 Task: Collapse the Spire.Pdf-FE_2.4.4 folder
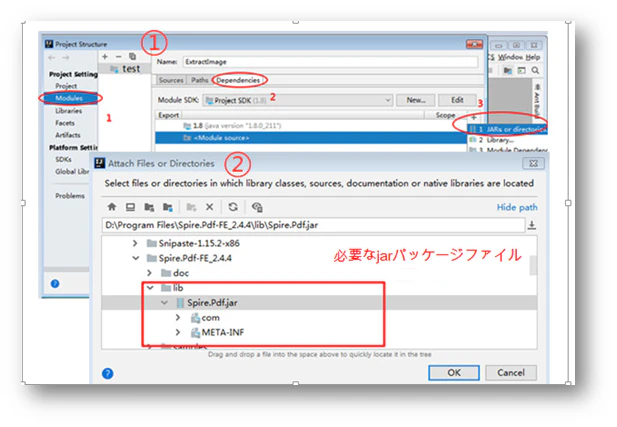click(136, 258)
